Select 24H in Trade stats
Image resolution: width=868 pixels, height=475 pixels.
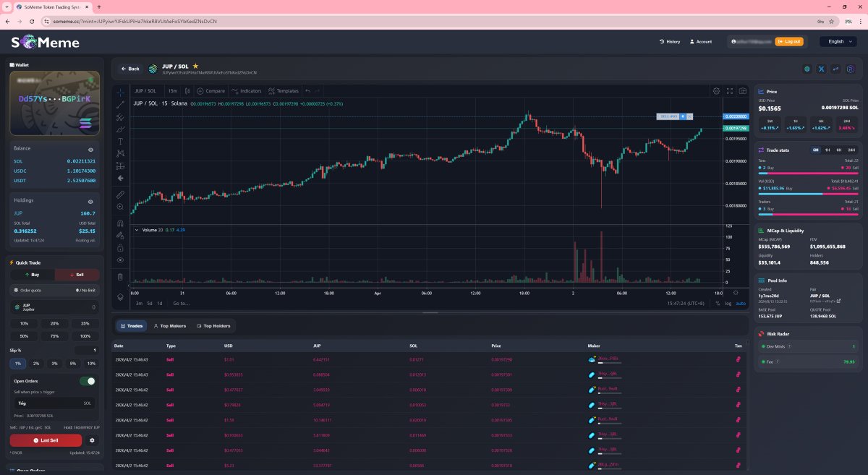(x=851, y=150)
